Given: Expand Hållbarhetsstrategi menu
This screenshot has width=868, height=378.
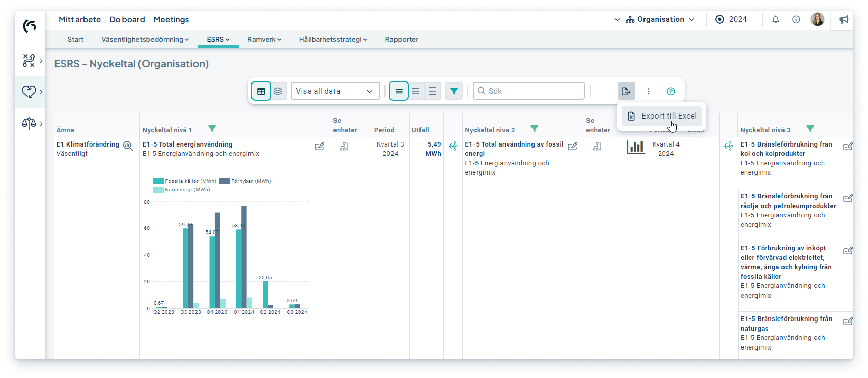Looking at the screenshot, I should (333, 39).
